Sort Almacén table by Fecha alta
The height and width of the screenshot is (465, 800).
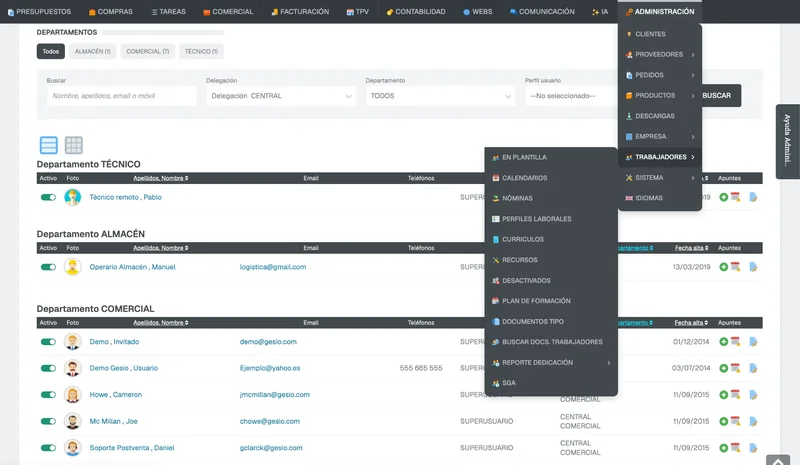691,248
